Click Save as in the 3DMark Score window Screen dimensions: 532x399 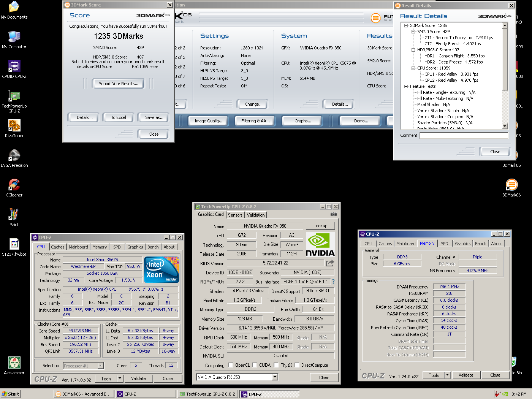pyautogui.click(x=154, y=117)
